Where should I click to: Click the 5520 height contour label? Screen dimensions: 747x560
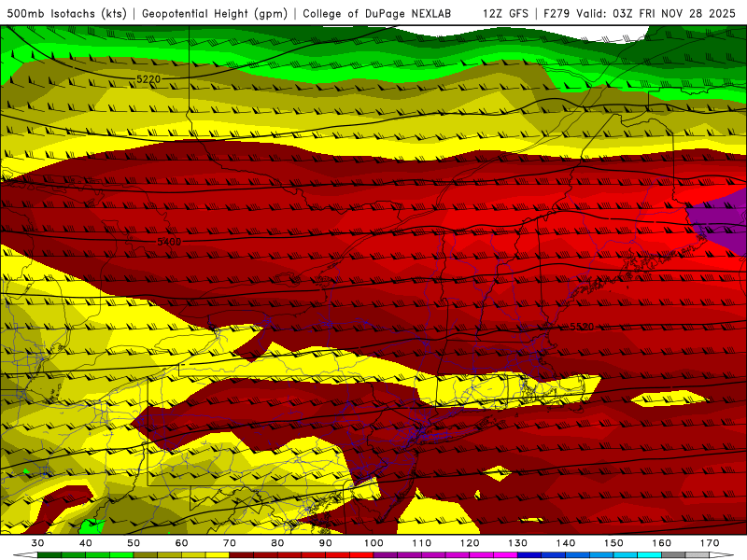(x=582, y=327)
